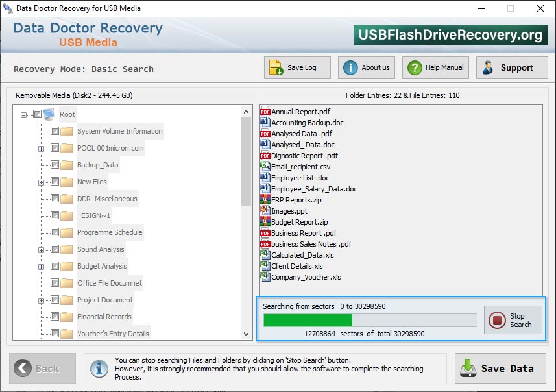Expand the POOL 001micron.com folder

41,149
